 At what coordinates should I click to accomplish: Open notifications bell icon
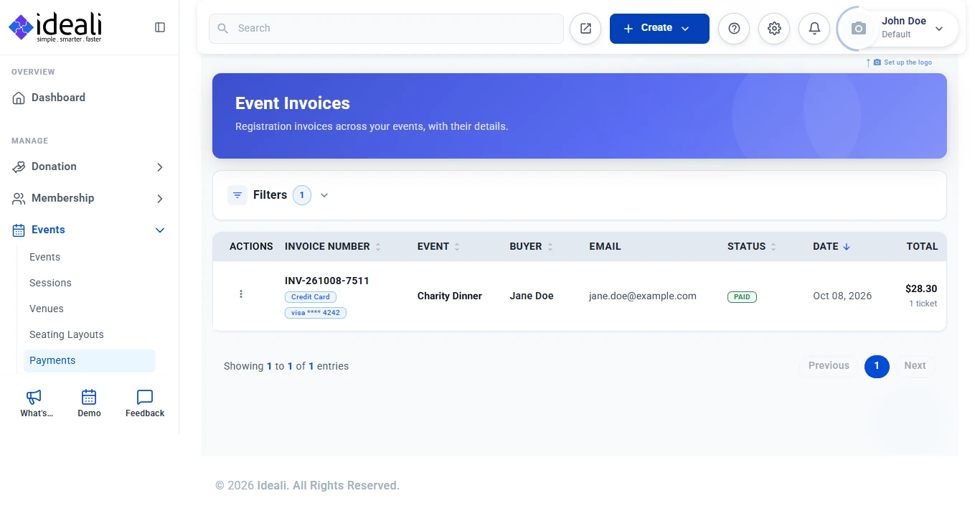(814, 28)
